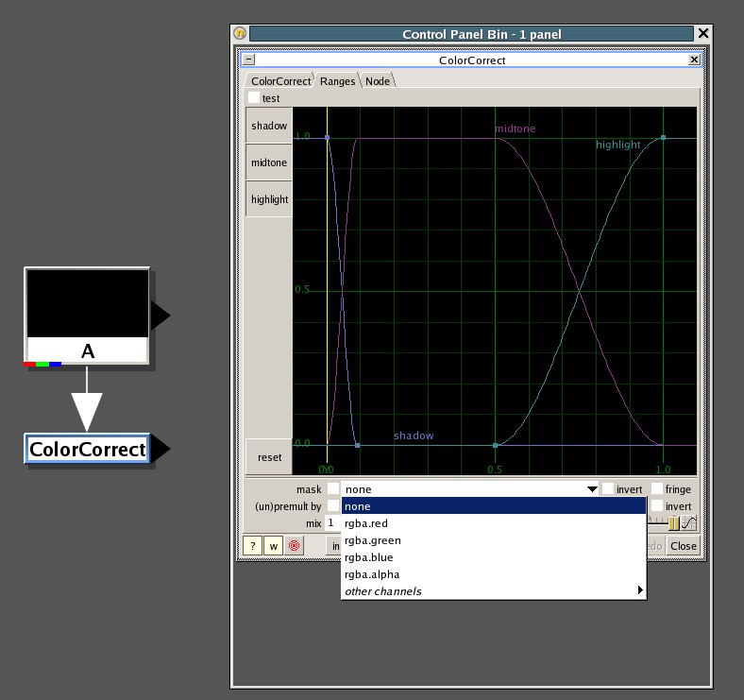Screen dimensions: 744x700
Task: Select the ColorCorrect node in the graph
Action: pyautogui.click(x=87, y=449)
